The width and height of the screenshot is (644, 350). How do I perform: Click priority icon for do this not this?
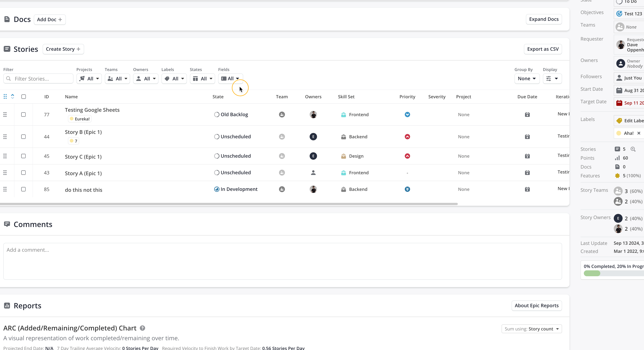click(x=407, y=189)
